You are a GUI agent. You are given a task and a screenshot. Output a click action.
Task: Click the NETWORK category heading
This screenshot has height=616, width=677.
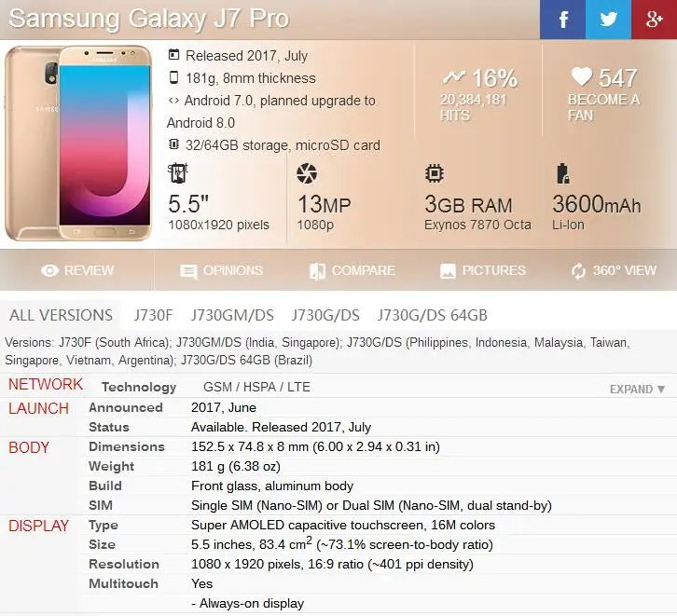tap(46, 384)
